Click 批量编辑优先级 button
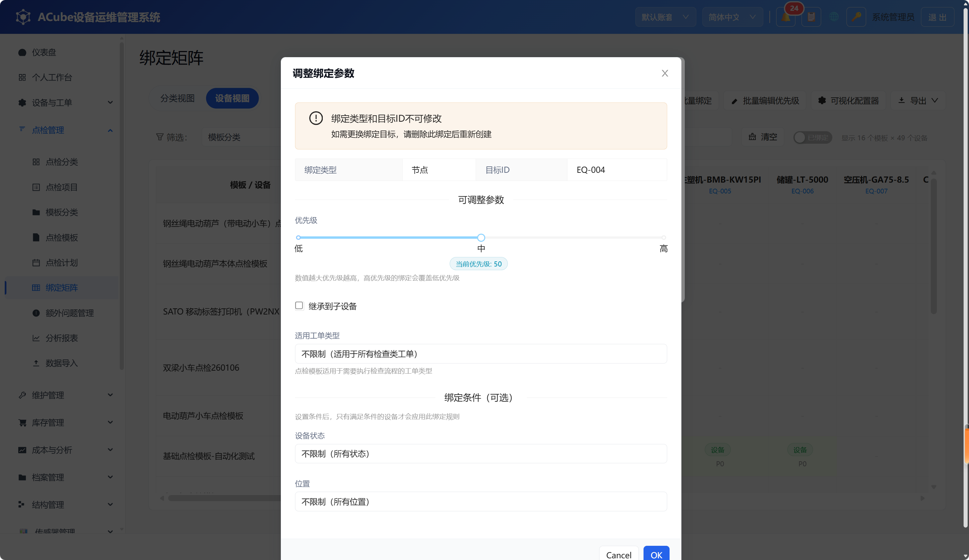This screenshot has width=969, height=560. pos(765,101)
